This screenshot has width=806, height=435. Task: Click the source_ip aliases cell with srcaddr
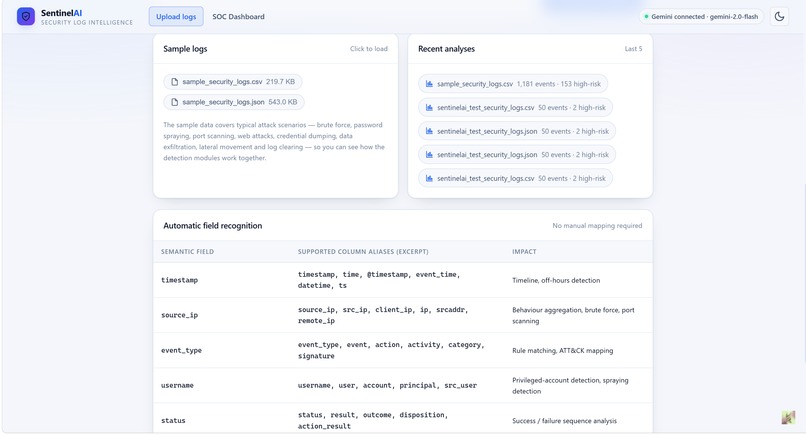383,315
